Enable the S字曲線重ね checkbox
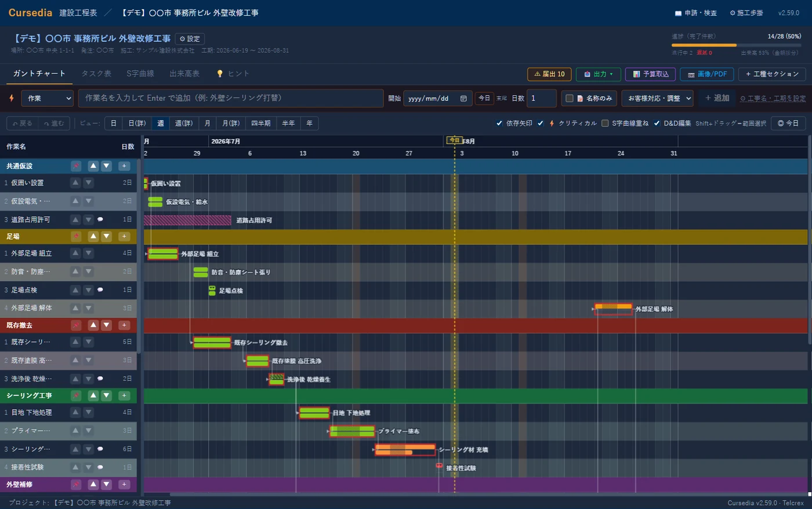The image size is (812, 509). tap(605, 123)
